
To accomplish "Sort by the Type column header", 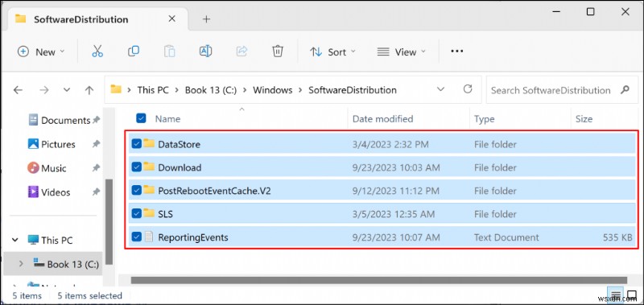I will (x=485, y=118).
